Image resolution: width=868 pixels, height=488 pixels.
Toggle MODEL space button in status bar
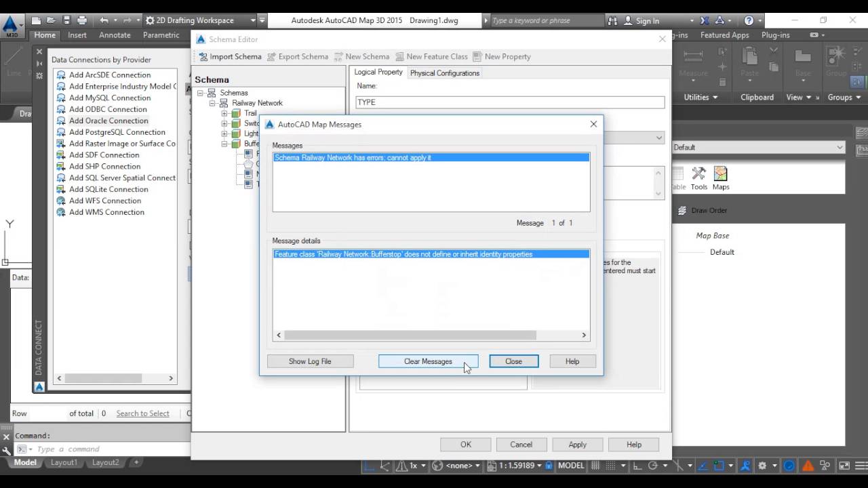[571, 466]
